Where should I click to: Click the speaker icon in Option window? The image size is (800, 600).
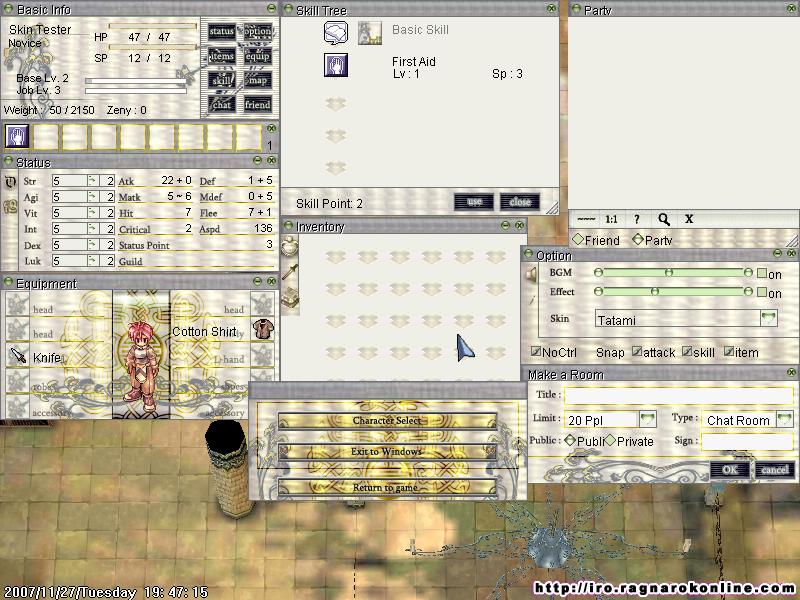(x=531, y=274)
